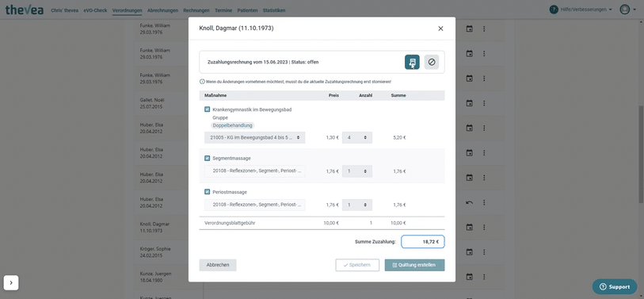The height and width of the screenshot is (299, 644).
Task: Expand the sidebar with the bottom-left chevron
Action: [11, 282]
